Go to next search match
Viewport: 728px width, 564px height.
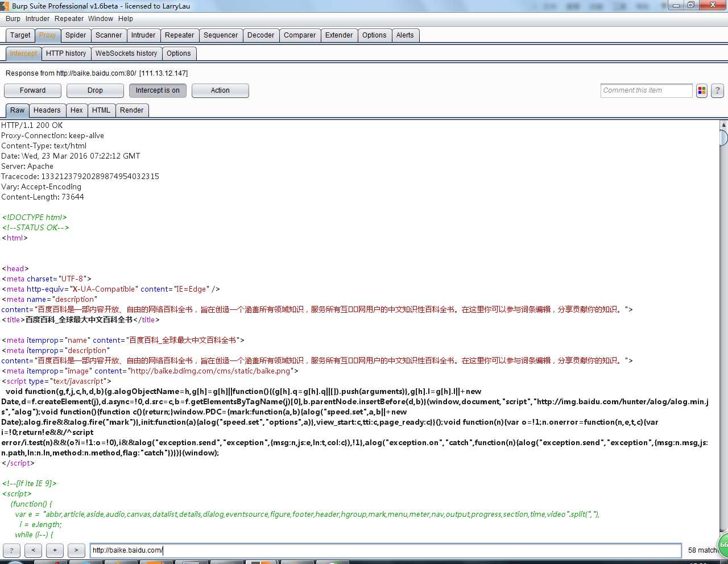pos(76,550)
